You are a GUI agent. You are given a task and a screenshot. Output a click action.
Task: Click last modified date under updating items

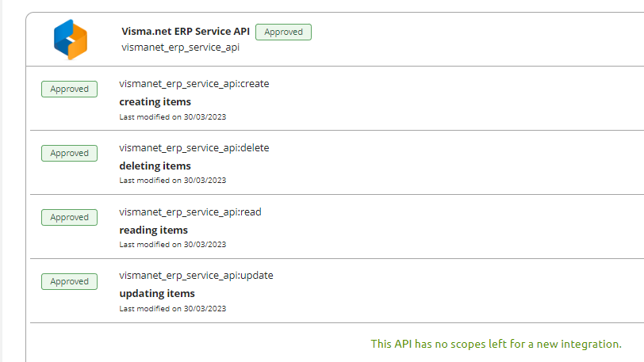[x=173, y=309]
